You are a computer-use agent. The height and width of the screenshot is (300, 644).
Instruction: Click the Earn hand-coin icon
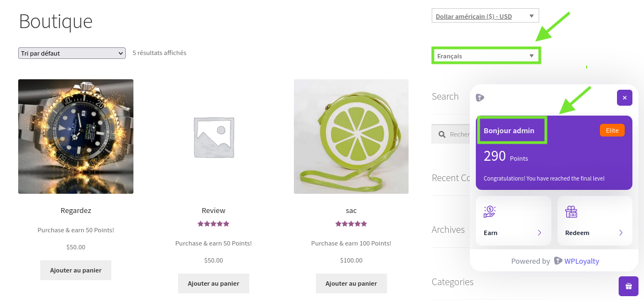click(x=490, y=212)
